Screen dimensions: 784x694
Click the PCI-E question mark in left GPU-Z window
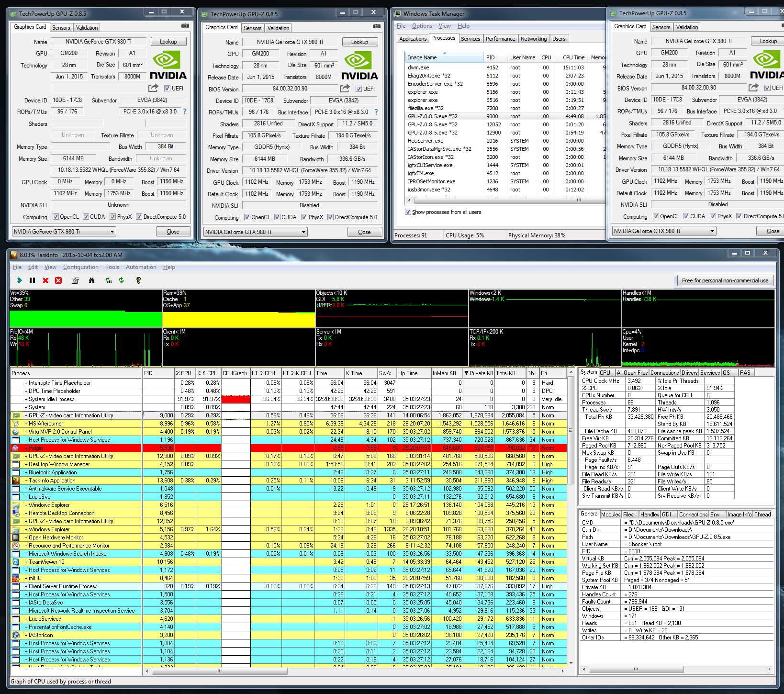(x=185, y=112)
